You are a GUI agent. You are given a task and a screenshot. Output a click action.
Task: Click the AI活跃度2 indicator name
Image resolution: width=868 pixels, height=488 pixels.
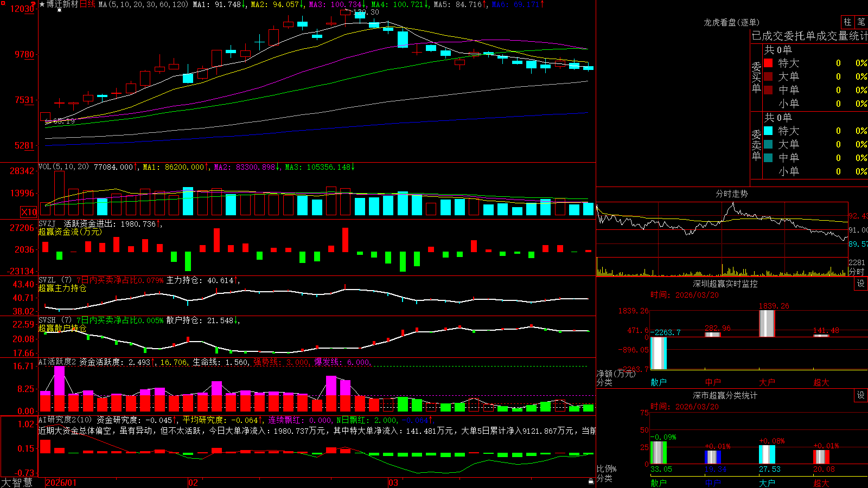(58, 362)
